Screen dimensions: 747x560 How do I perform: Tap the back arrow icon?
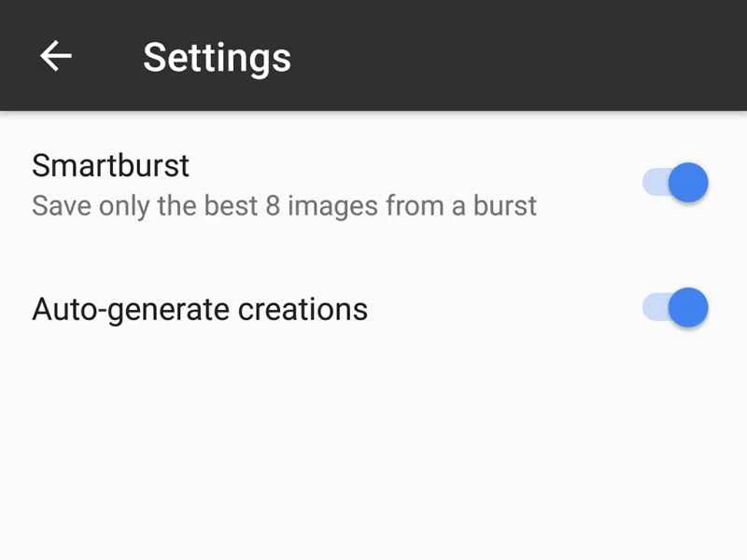pyautogui.click(x=56, y=56)
